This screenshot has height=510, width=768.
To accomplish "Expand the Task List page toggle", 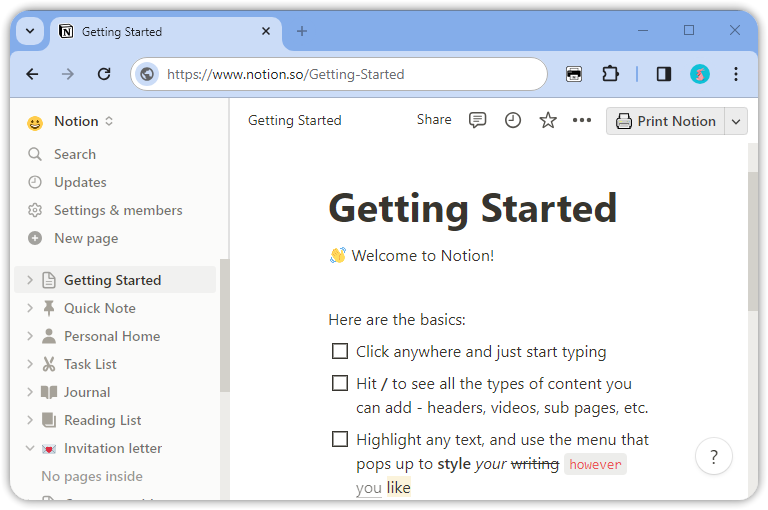I will pyautogui.click(x=30, y=364).
